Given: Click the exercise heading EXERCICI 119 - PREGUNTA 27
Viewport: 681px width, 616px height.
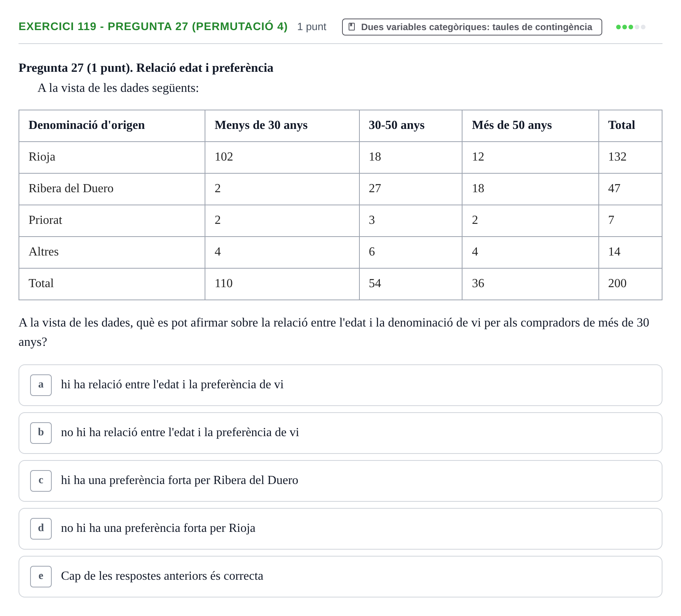Looking at the screenshot, I should coord(153,27).
